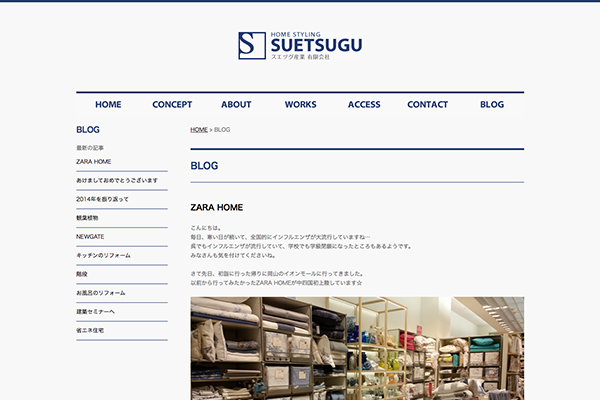Select CONTACT in the navigation bar
600x400 pixels.
(427, 104)
